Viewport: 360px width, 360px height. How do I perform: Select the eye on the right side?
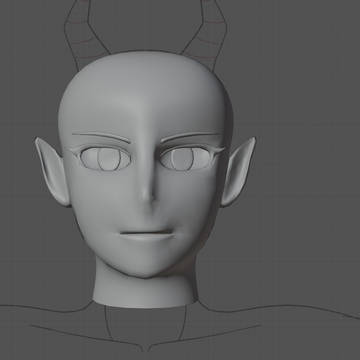[186, 159]
